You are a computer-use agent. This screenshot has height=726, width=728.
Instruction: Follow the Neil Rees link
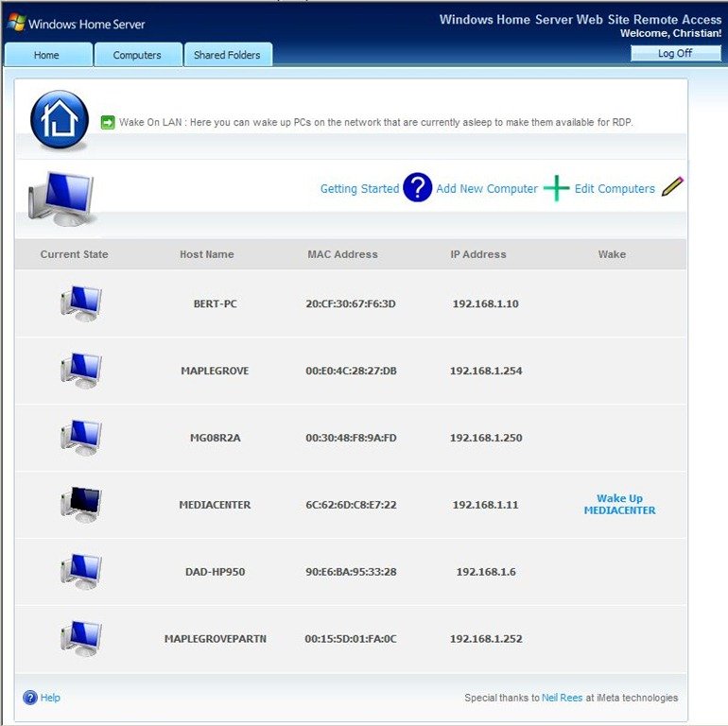[562, 698]
